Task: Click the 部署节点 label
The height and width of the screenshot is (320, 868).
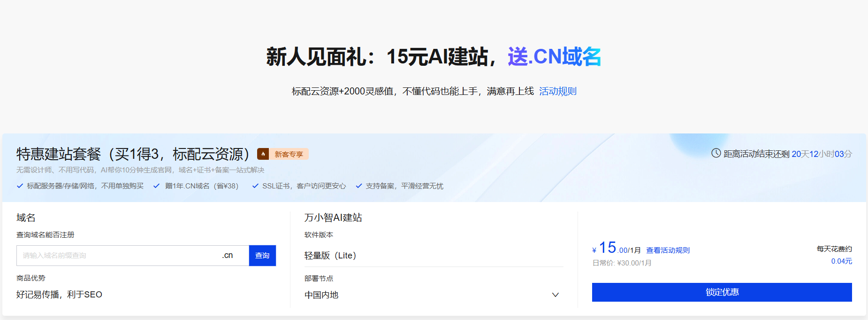Action: click(x=319, y=279)
